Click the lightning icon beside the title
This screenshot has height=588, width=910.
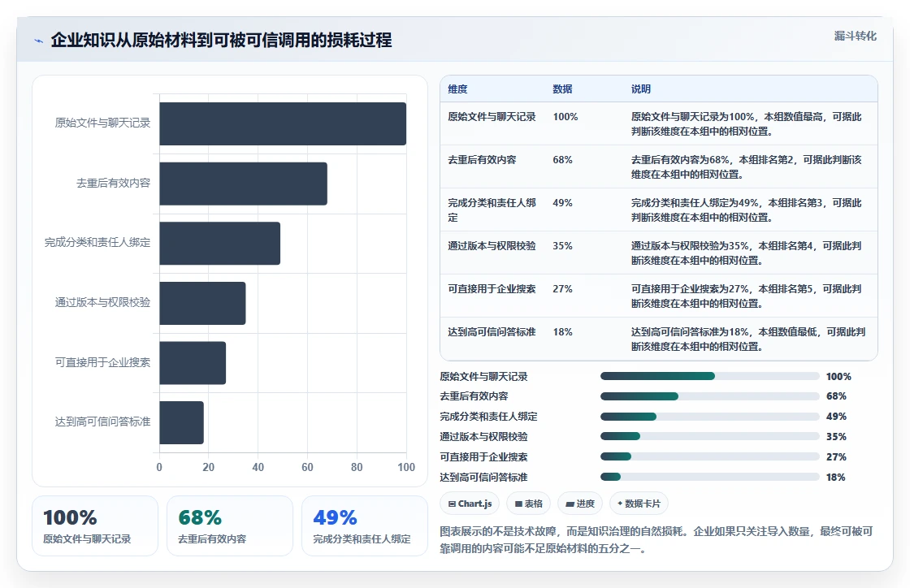click(x=39, y=41)
